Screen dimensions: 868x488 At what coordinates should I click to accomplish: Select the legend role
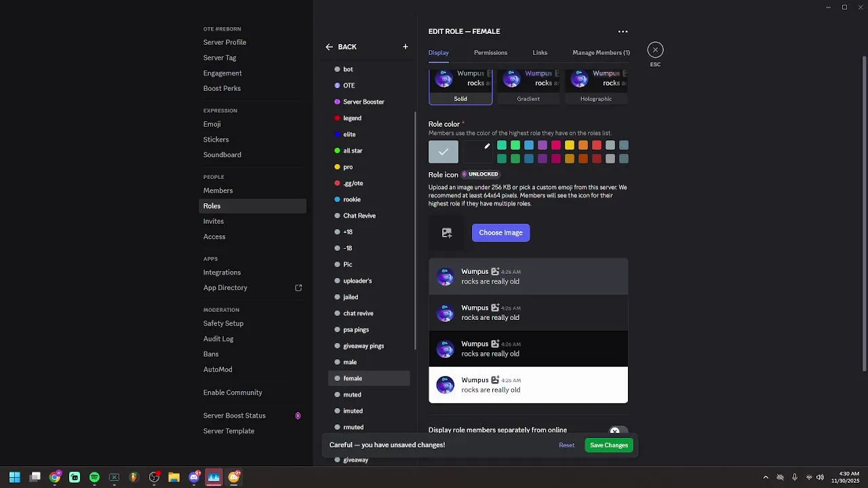coord(369,118)
